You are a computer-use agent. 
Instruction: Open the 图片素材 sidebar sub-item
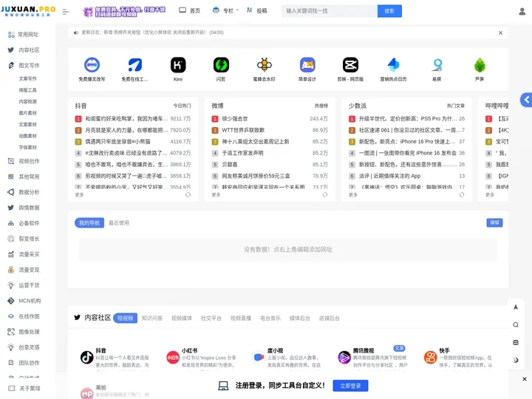point(28,113)
